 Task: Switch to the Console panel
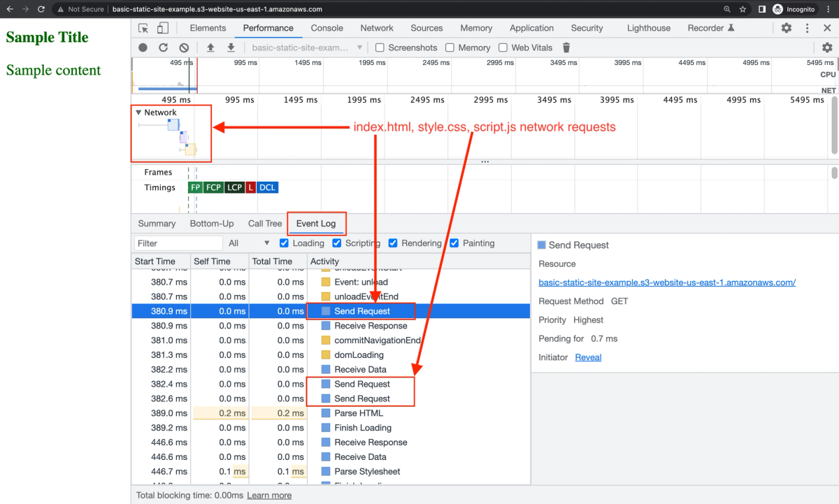[x=327, y=28]
